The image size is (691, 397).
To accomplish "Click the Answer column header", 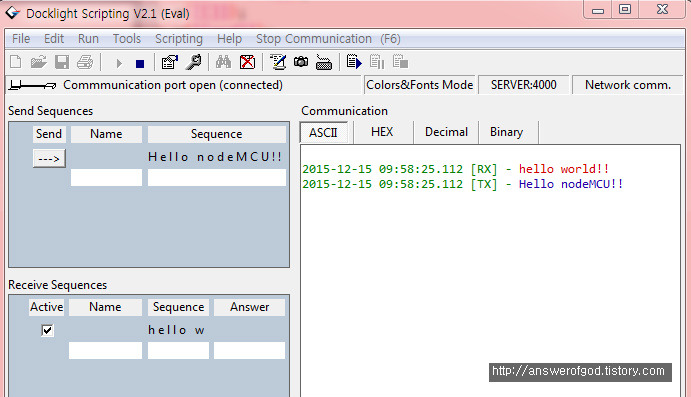I will point(249,307).
